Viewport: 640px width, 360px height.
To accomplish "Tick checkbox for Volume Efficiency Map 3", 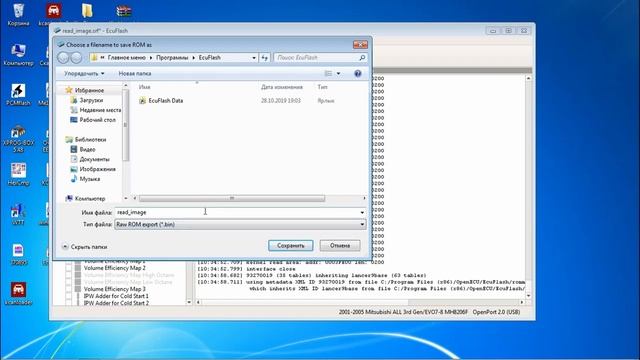I will click(69, 289).
